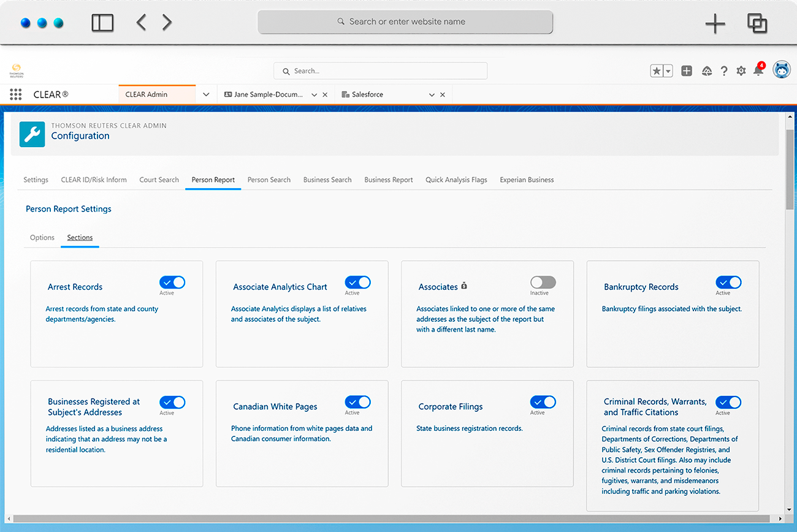Open the Options sub-tab
797x532 pixels.
pyautogui.click(x=42, y=237)
